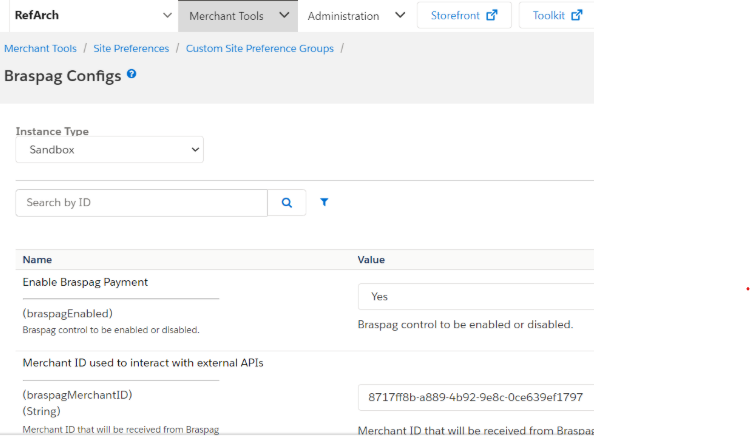This screenshot has width=750, height=439.
Task: Click the help icon beside Braspag Configs
Action: (x=132, y=74)
